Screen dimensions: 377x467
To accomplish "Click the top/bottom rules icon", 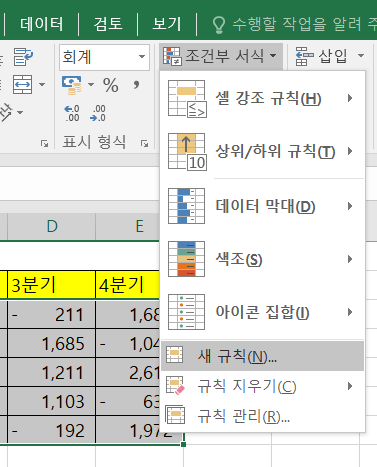I will 187,152.
